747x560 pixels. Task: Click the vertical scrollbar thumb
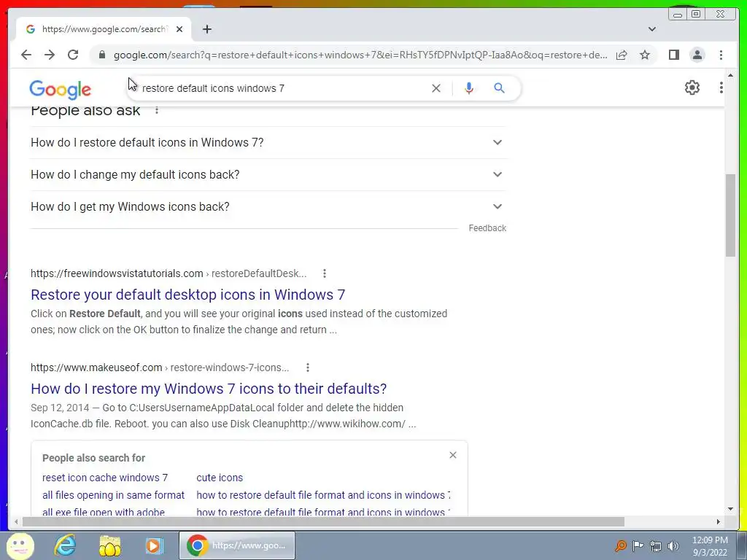(x=730, y=215)
